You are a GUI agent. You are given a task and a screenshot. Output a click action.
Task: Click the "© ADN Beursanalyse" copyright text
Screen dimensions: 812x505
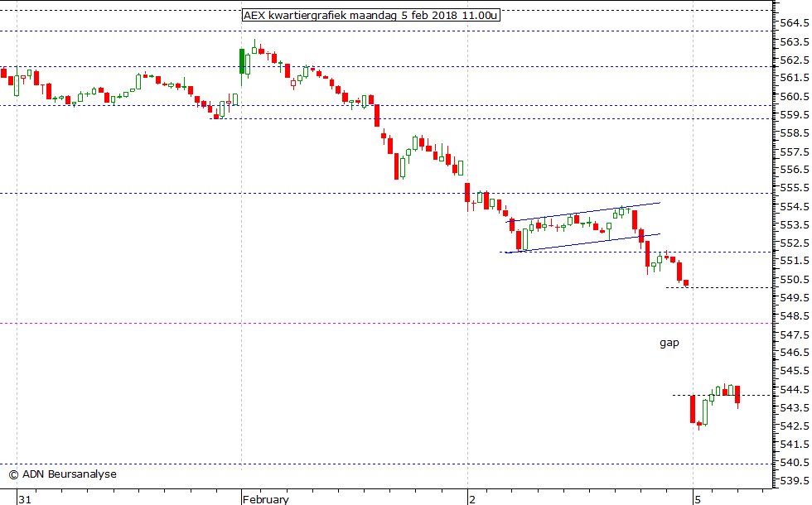coord(63,474)
